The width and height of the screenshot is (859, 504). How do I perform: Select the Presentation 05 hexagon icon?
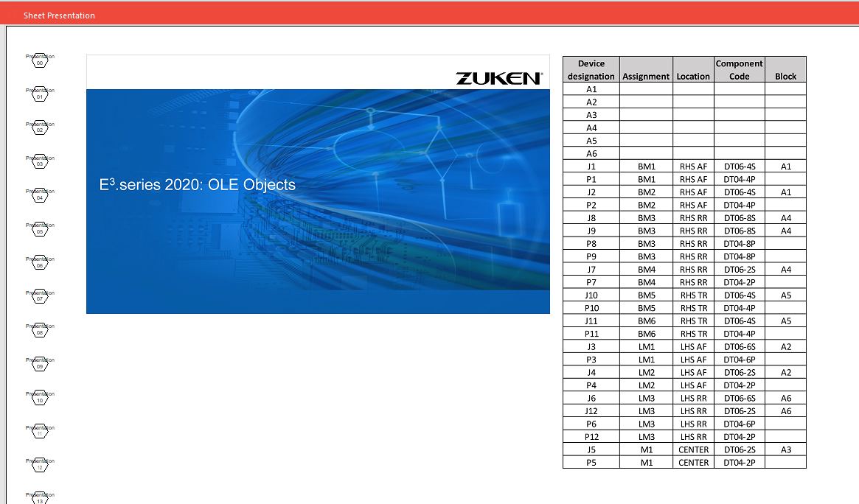(40, 228)
